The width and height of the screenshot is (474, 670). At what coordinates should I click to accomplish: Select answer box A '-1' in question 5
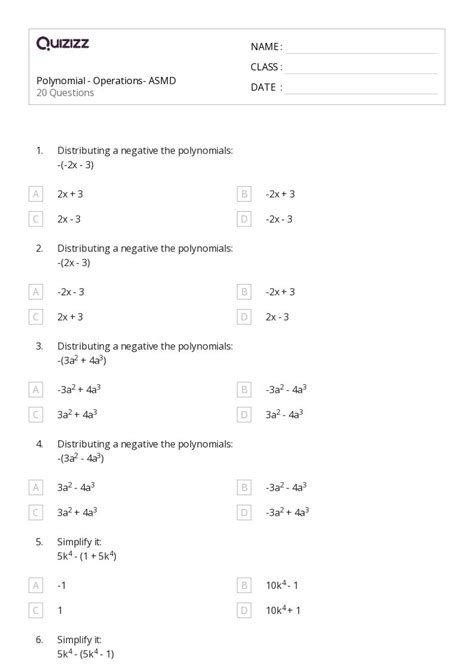click(x=36, y=585)
